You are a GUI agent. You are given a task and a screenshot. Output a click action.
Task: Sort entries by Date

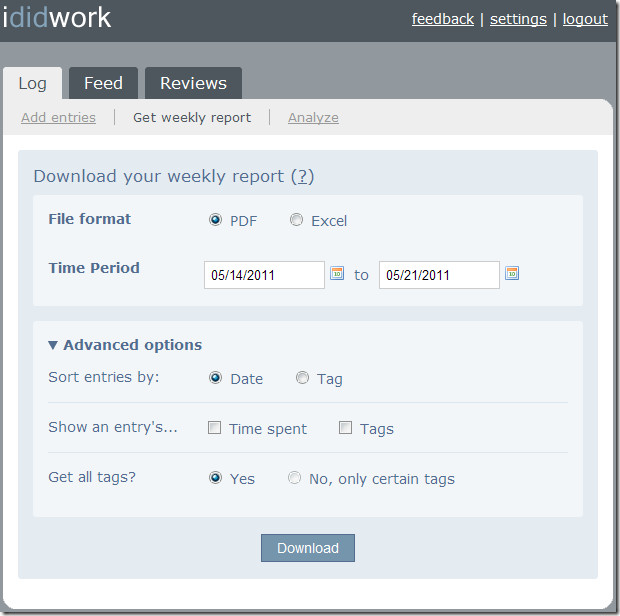[x=215, y=378]
